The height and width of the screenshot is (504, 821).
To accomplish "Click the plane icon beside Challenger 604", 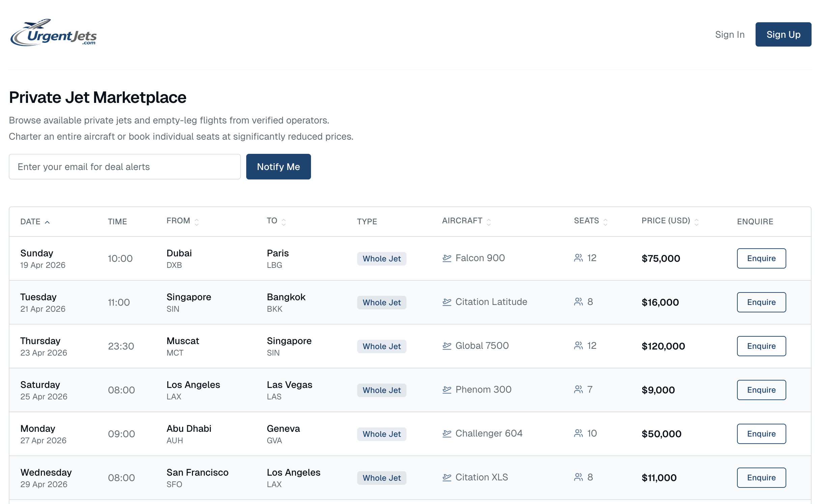I will click(x=447, y=434).
